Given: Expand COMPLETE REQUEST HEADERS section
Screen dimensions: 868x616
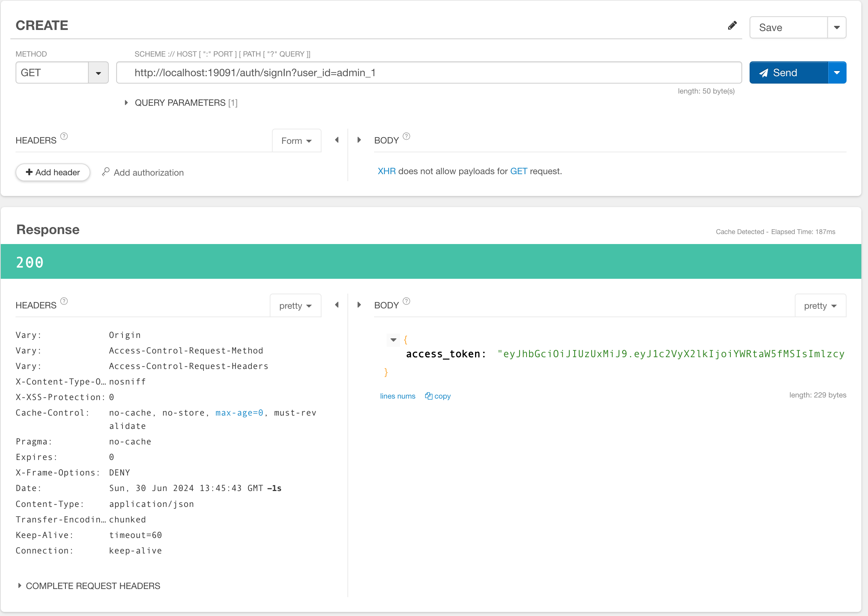Looking at the screenshot, I should coord(89,586).
